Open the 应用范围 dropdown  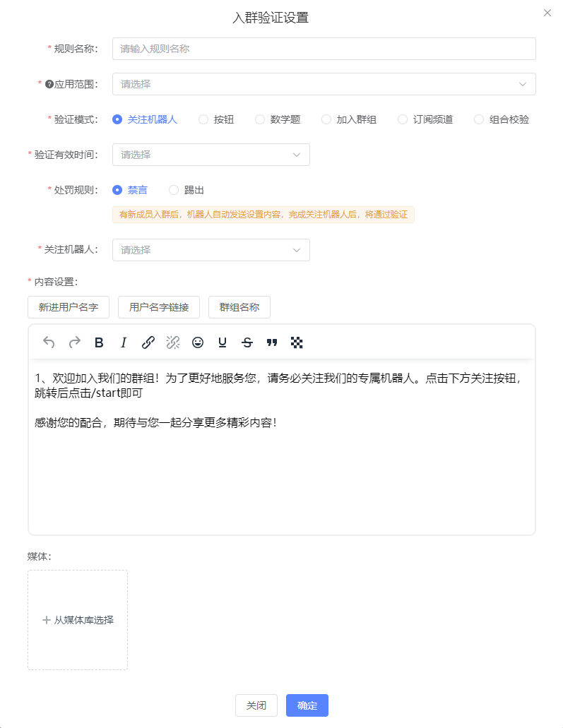[x=324, y=84]
